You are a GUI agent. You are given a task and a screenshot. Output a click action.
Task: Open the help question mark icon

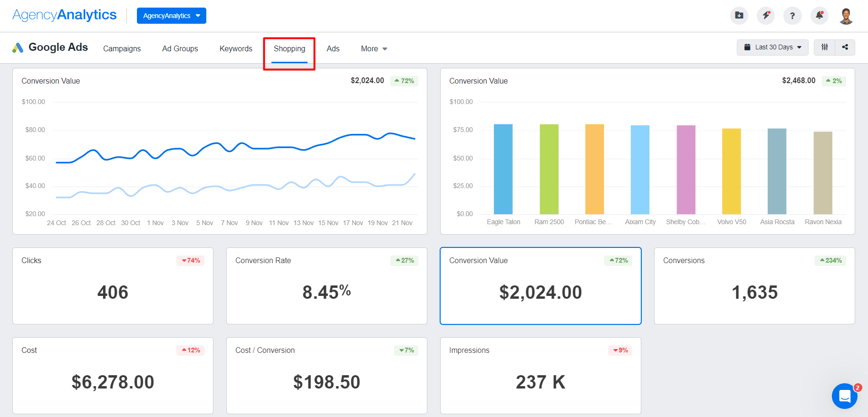792,16
